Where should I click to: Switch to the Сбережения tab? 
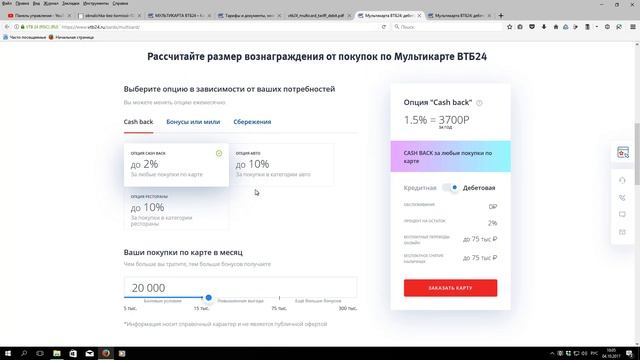252,122
